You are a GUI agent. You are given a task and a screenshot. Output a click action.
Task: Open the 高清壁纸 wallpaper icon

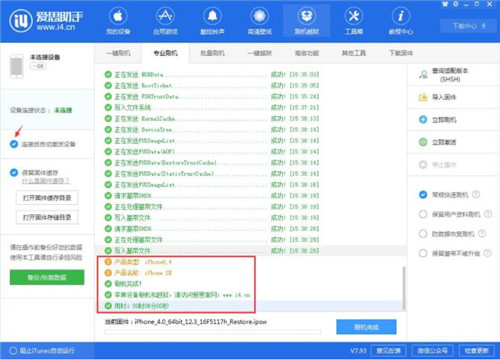(x=259, y=16)
